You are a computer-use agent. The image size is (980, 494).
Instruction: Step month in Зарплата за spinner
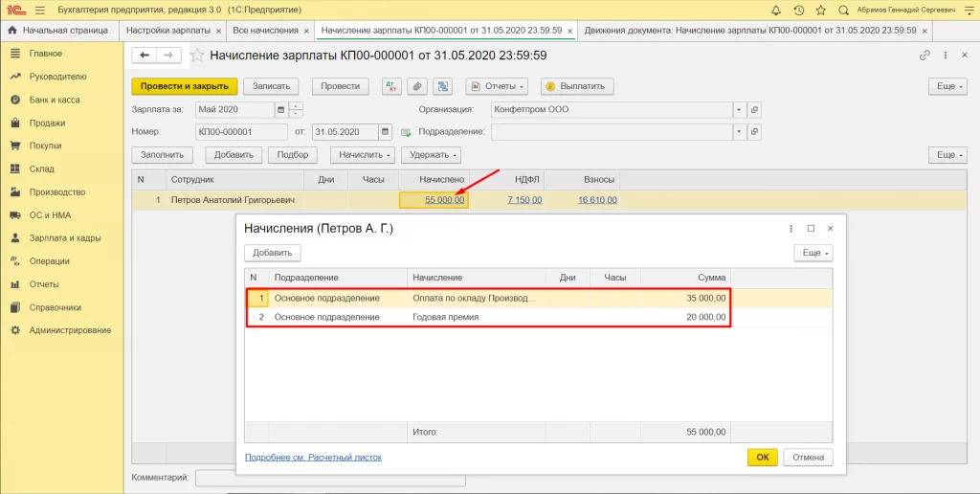pyautogui.click(x=297, y=109)
